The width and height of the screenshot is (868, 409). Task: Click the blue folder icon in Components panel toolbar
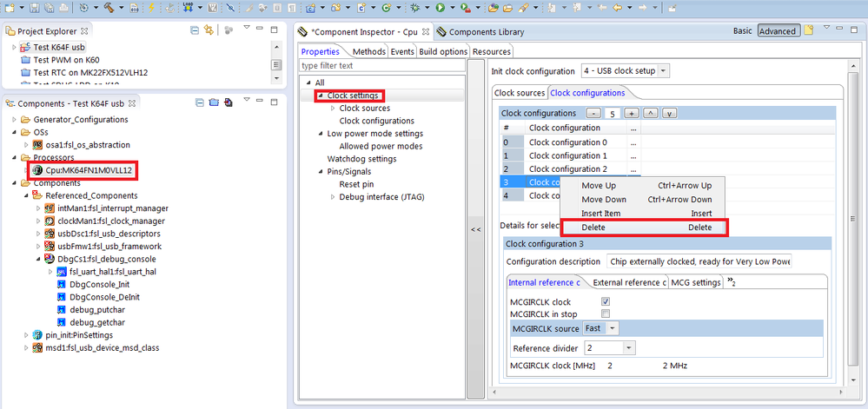(215, 103)
